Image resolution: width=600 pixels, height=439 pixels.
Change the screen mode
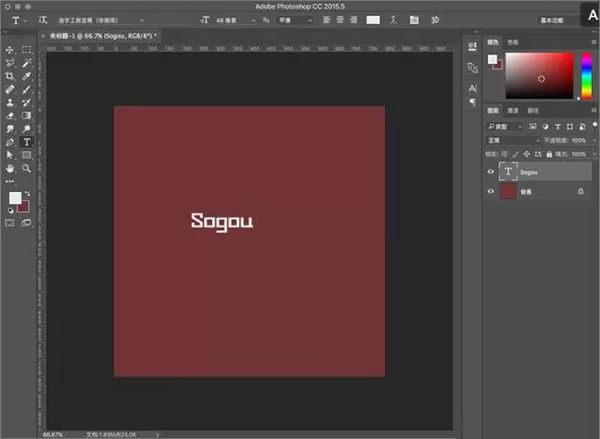[x=26, y=223]
